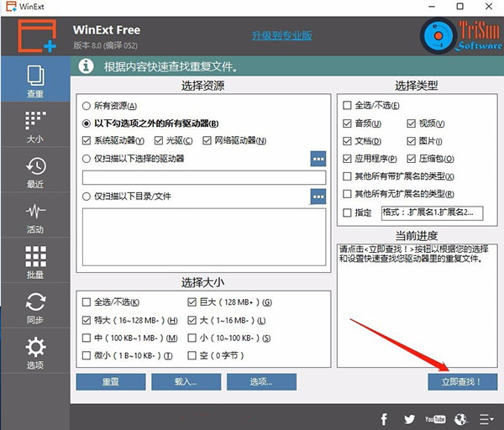
Task: Uncheck 系统驱动器(Y) checkbox
Action: click(87, 140)
